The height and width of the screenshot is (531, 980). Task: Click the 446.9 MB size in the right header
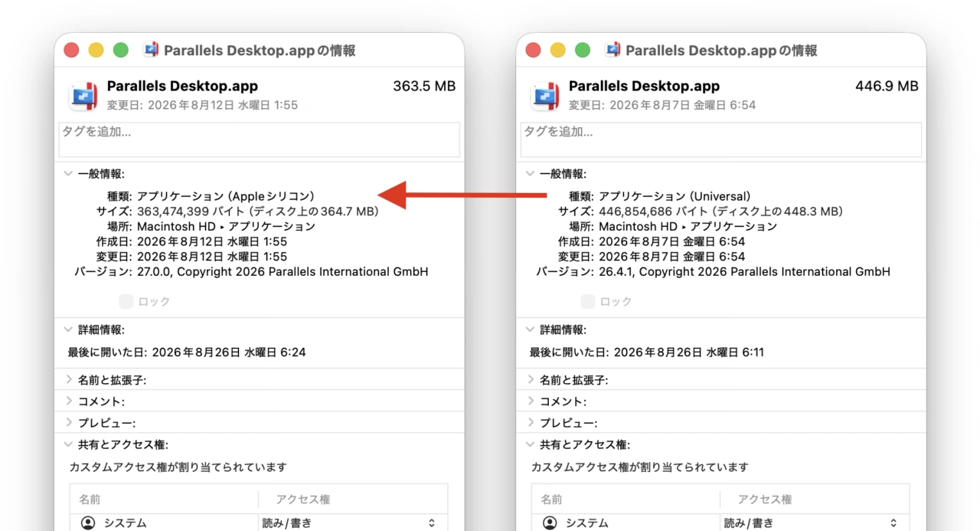[x=887, y=86]
